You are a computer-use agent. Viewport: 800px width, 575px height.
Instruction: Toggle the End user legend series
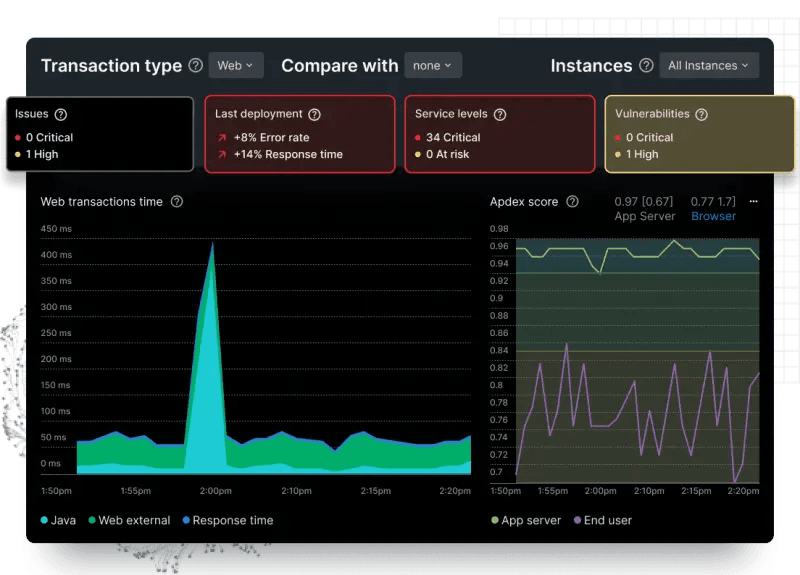603,520
